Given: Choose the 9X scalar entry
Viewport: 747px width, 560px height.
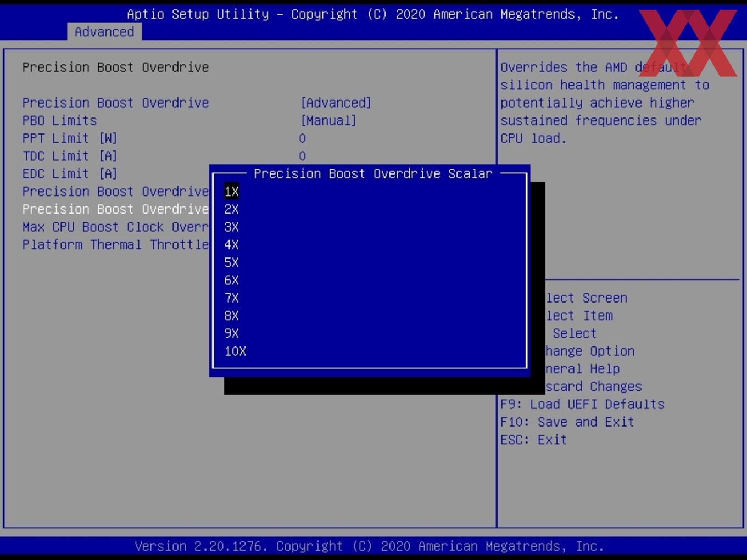Looking at the screenshot, I should [x=231, y=333].
